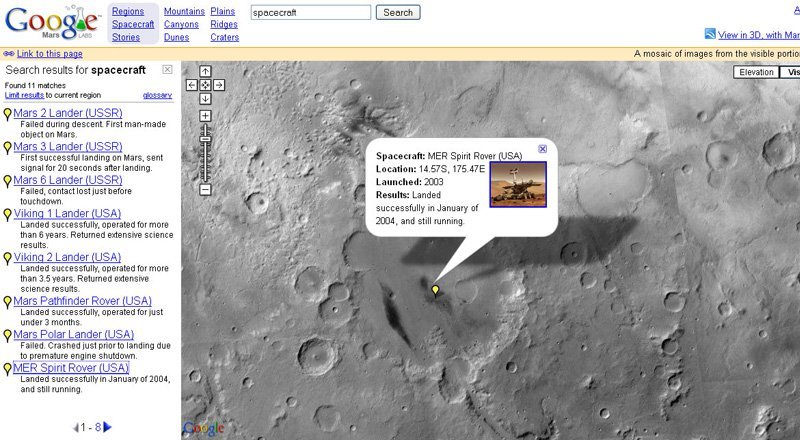Click the marker icon next to Mars Polar Lander
Viewport: 800px width, 440px height.
[x=7, y=336]
